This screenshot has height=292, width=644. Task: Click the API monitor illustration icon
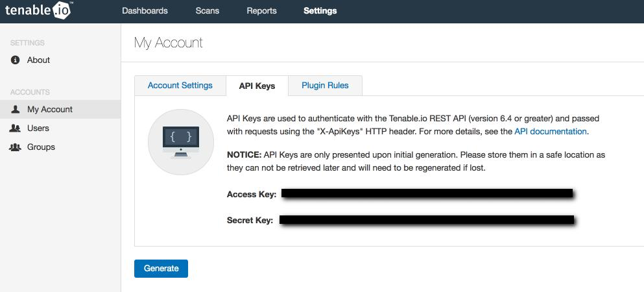(x=181, y=142)
